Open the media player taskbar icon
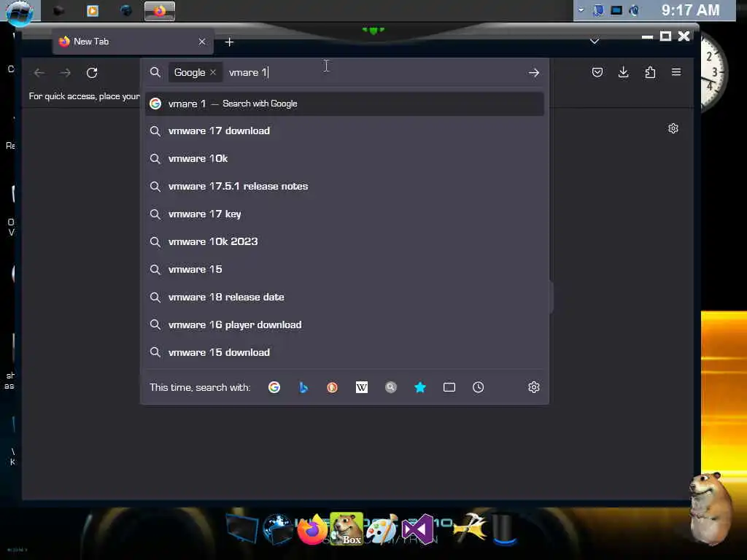 [x=93, y=10]
